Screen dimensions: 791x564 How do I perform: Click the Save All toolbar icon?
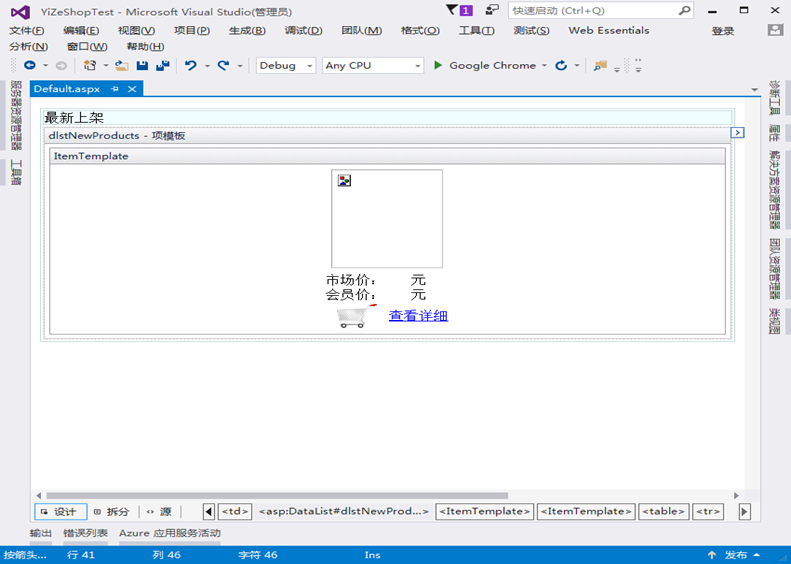point(162,66)
